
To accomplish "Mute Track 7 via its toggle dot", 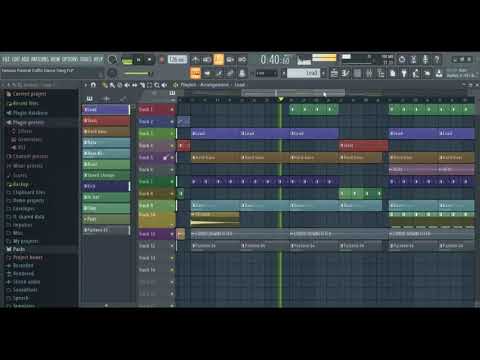I will click(x=172, y=182).
